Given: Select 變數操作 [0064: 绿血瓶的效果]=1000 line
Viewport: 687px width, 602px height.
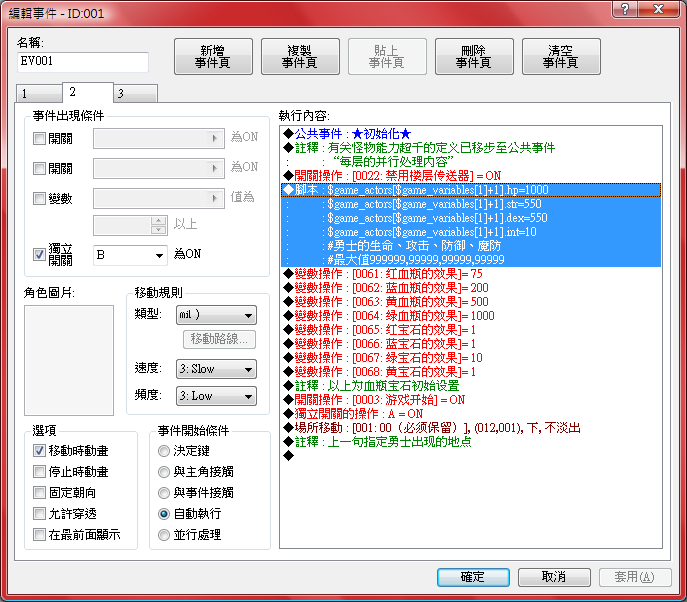Looking at the screenshot, I should pos(471,316).
